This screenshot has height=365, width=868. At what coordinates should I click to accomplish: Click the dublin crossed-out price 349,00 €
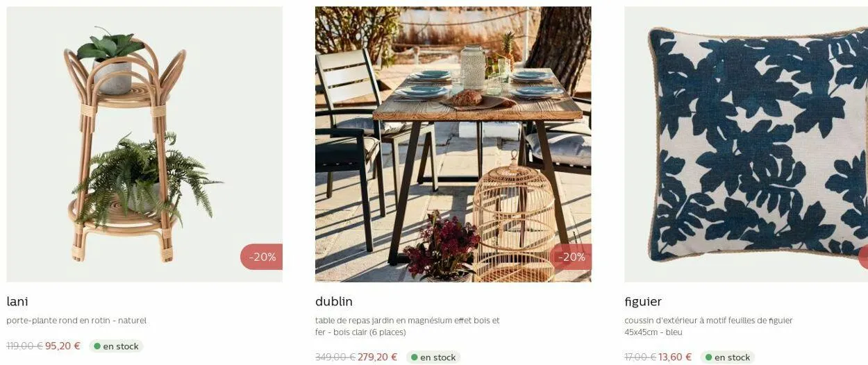click(335, 357)
